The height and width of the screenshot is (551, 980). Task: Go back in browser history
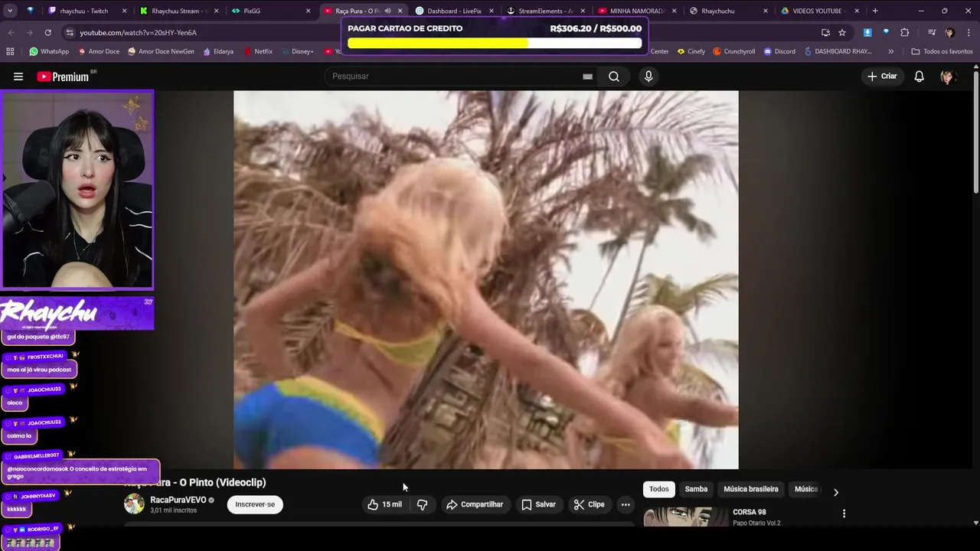pyautogui.click(x=11, y=32)
